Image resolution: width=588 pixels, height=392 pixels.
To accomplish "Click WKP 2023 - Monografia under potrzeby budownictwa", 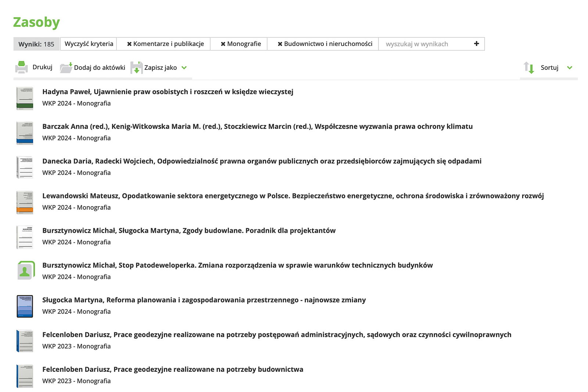I will pyautogui.click(x=76, y=381).
